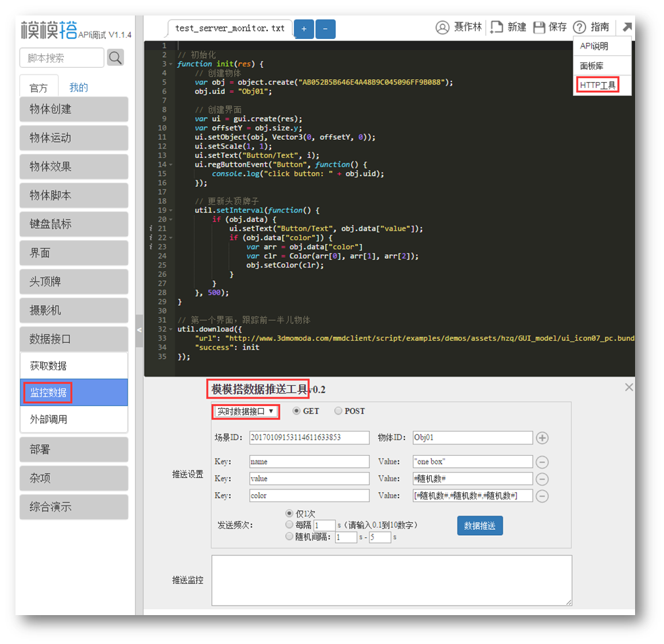Click the new file icon
Screen dimensions: 664x644
[x=496, y=27]
